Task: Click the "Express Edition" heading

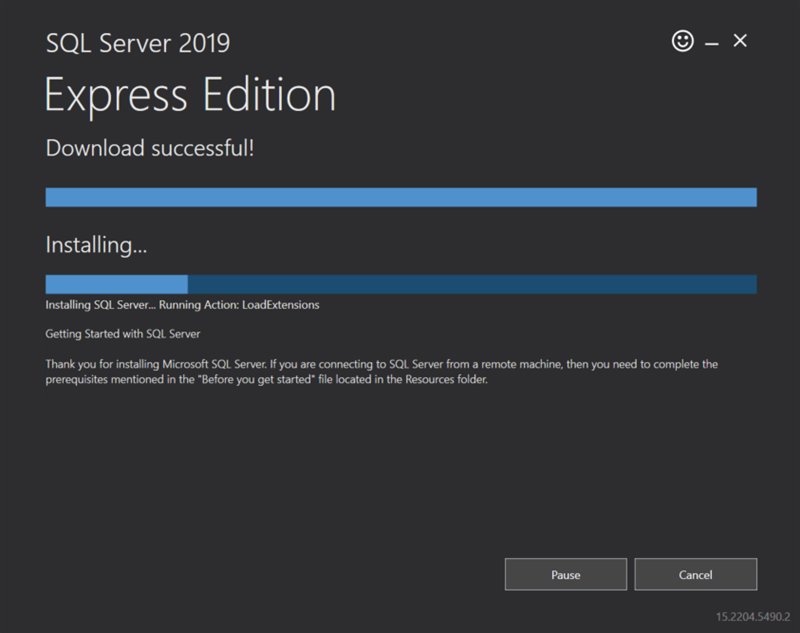Action: click(x=190, y=95)
